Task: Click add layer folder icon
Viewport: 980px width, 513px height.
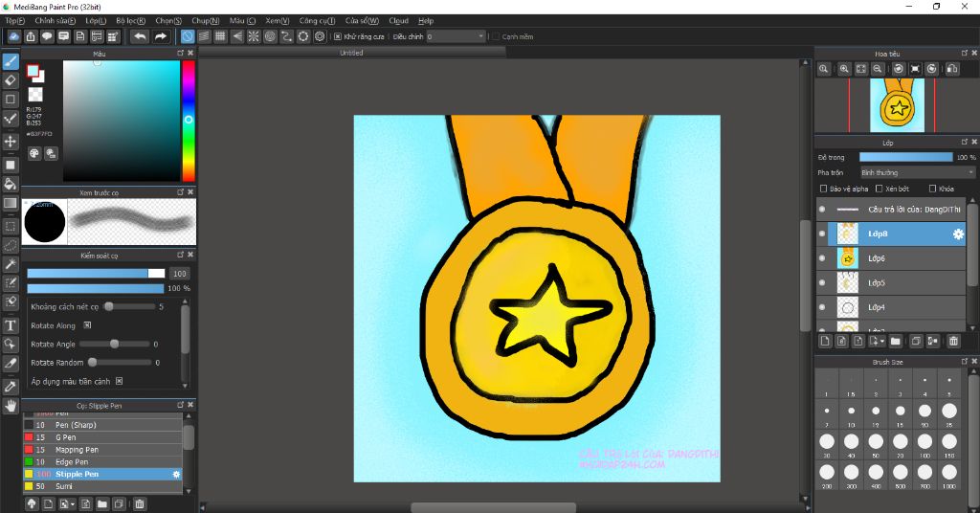Action: pos(896,341)
